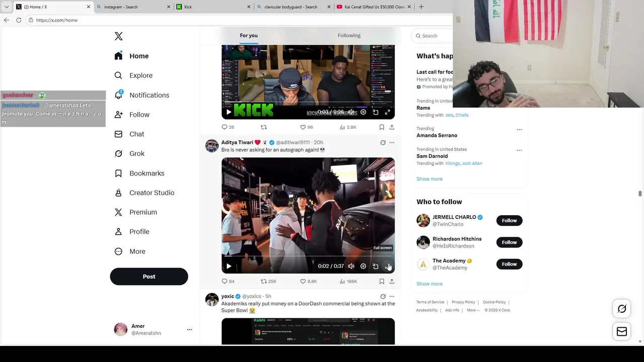Open Privacy Policy link
The image size is (644, 362).
(x=463, y=302)
